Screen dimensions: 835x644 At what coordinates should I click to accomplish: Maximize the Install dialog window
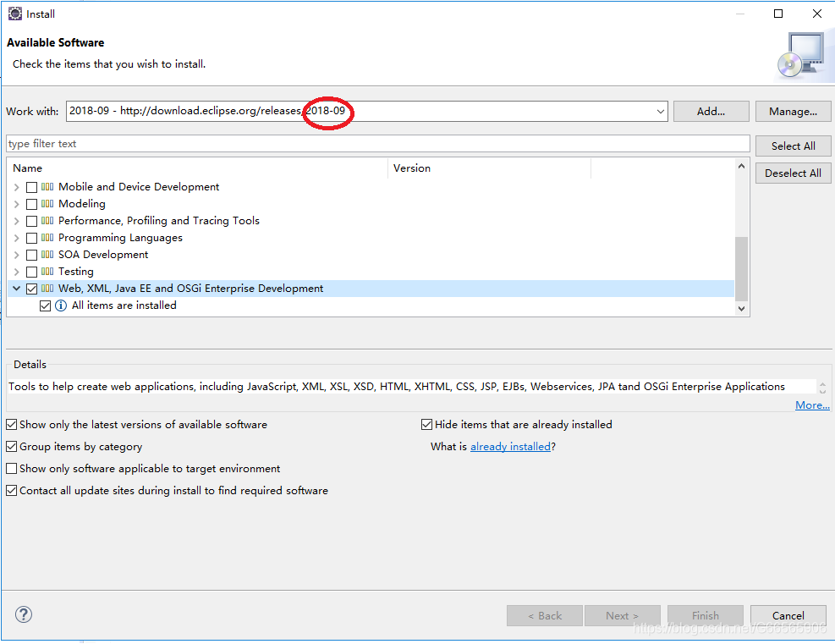[x=778, y=14]
